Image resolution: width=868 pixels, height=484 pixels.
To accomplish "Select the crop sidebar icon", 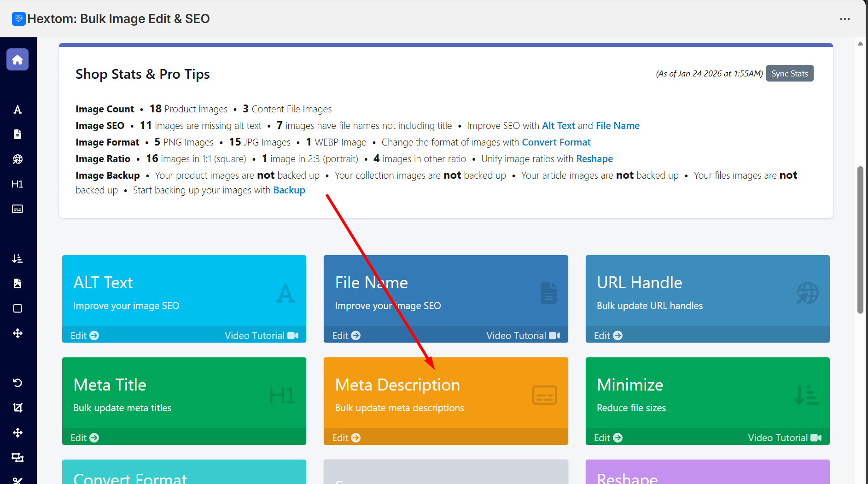I will pos(17,408).
